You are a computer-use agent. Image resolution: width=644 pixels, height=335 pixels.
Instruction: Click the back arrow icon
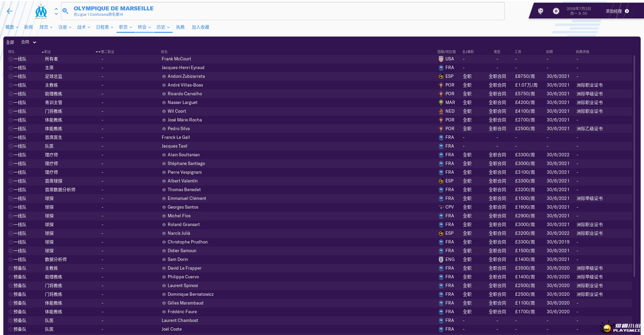coord(10,11)
